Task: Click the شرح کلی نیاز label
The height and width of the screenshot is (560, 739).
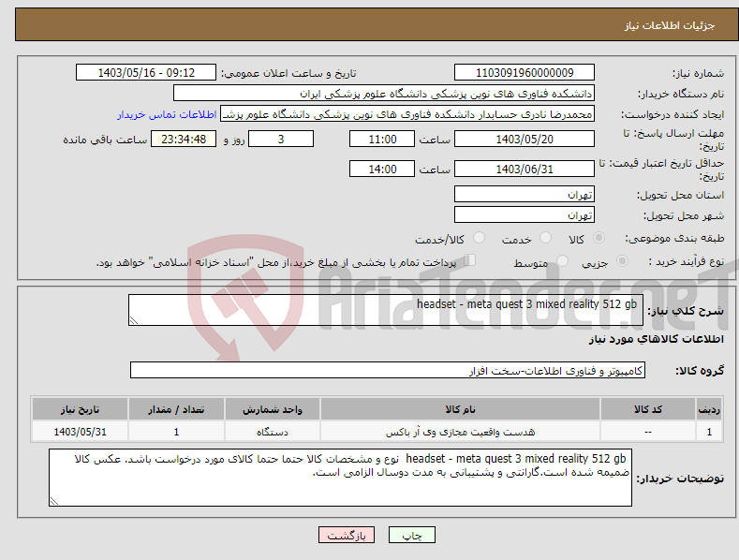Action: (686, 311)
